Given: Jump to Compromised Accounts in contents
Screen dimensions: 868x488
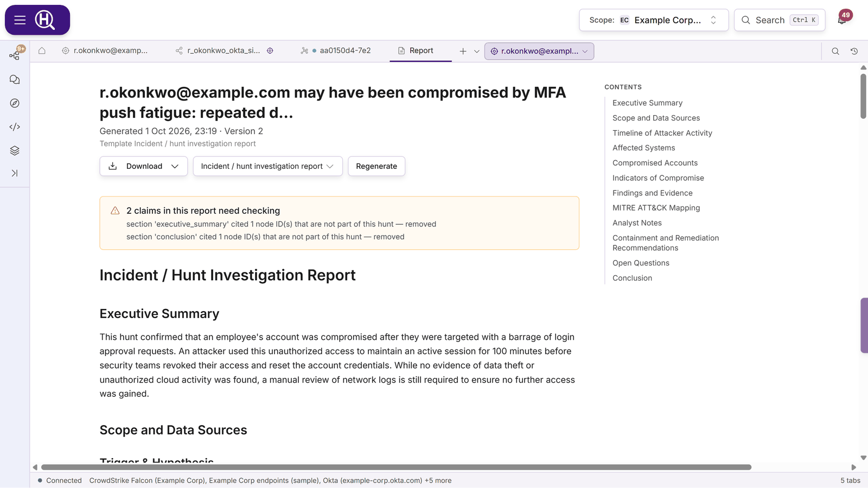Looking at the screenshot, I should click(x=655, y=163).
